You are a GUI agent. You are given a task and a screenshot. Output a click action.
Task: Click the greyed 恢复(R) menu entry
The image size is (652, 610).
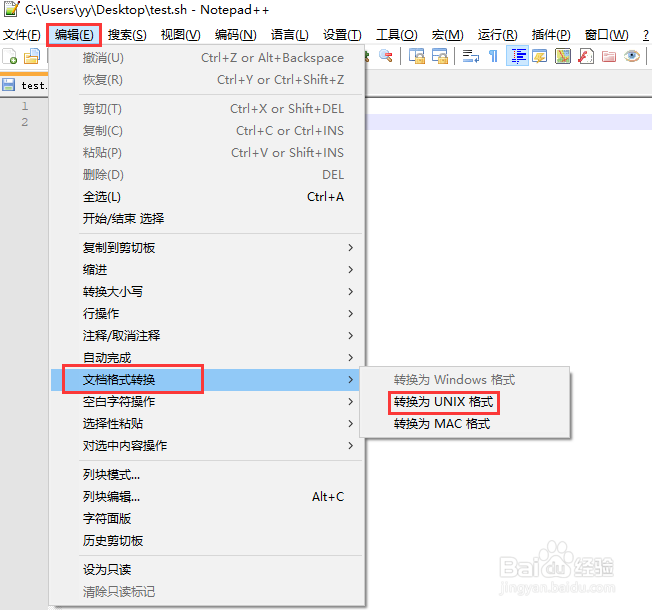pyautogui.click(x=208, y=80)
